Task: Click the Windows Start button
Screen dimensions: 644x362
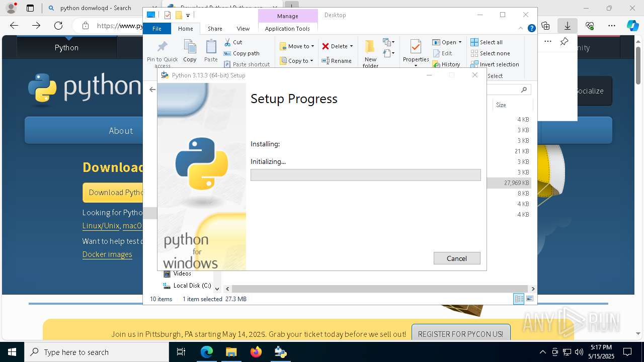Action: pyautogui.click(x=12, y=352)
